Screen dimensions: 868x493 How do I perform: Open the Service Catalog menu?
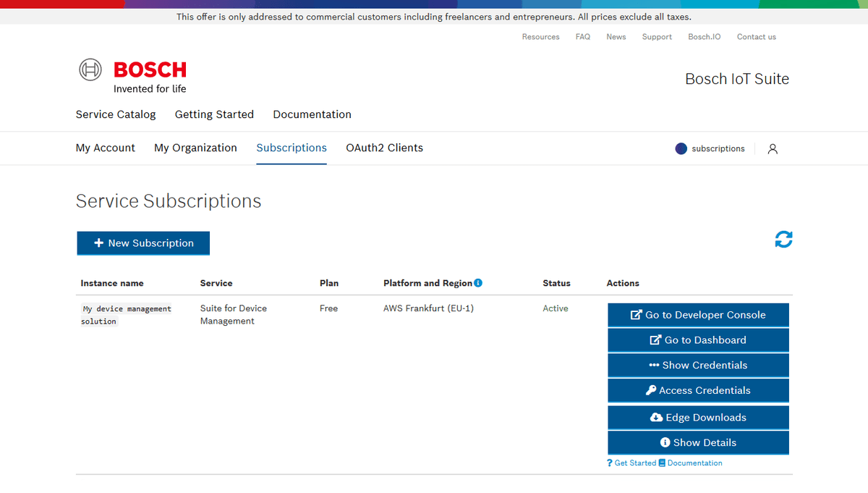116,114
